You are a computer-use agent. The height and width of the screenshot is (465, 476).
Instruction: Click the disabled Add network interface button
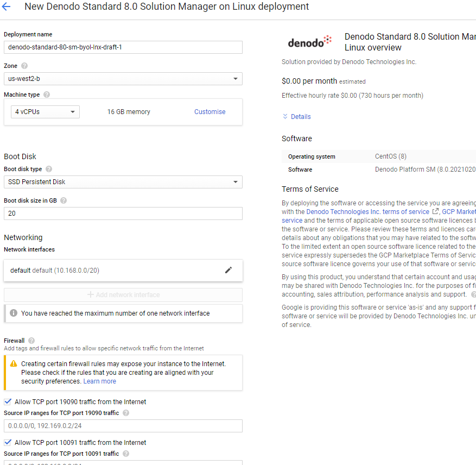click(123, 295)
